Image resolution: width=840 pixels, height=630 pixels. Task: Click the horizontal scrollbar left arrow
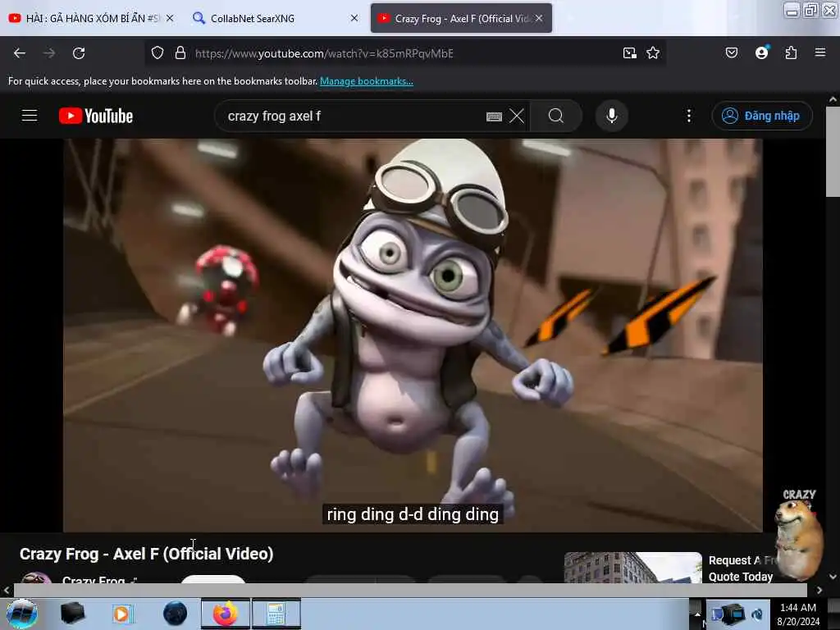[7, 590]
